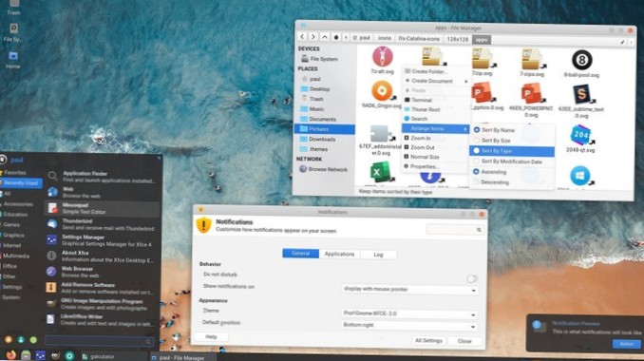Choose Sort By Type option
The image size is (644, 361).
(x=512, y=151)
